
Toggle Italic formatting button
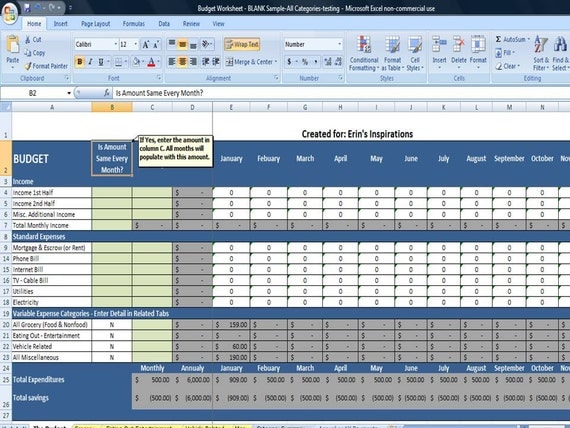pos(90,62)
